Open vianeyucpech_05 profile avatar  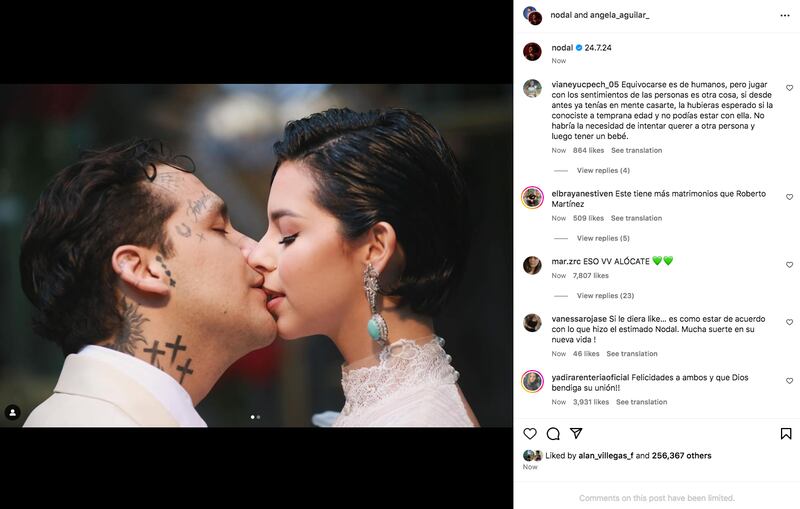(x=532, y=88)
